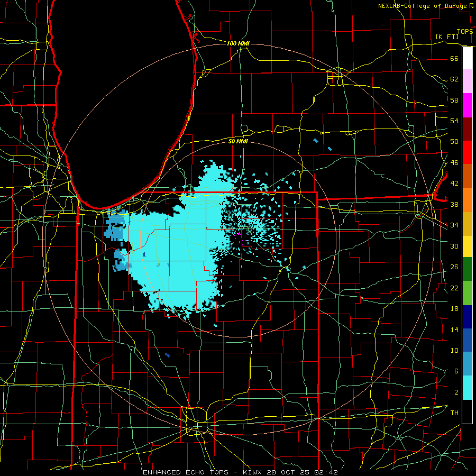Click the white top swatch above 66
The image size is (476, 476).
(467, 58)
